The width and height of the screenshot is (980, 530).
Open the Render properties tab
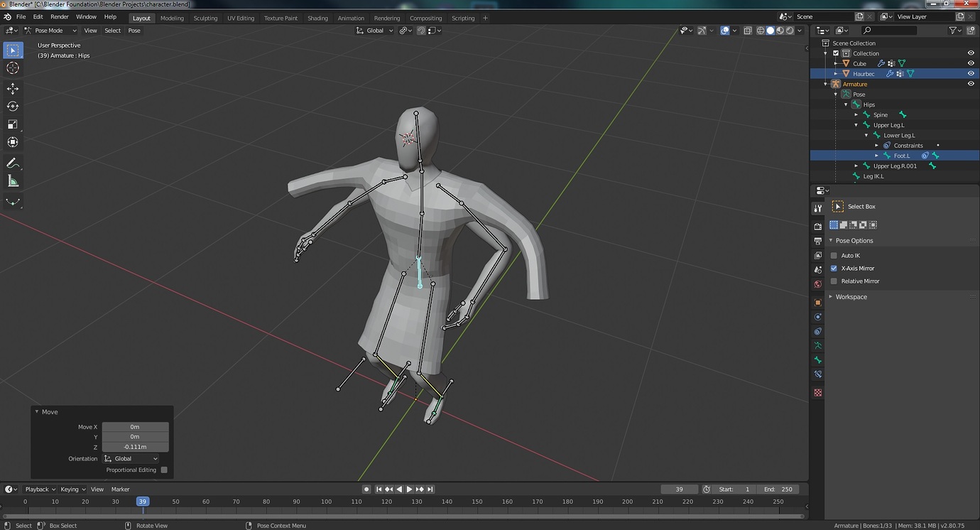[818, 226]
